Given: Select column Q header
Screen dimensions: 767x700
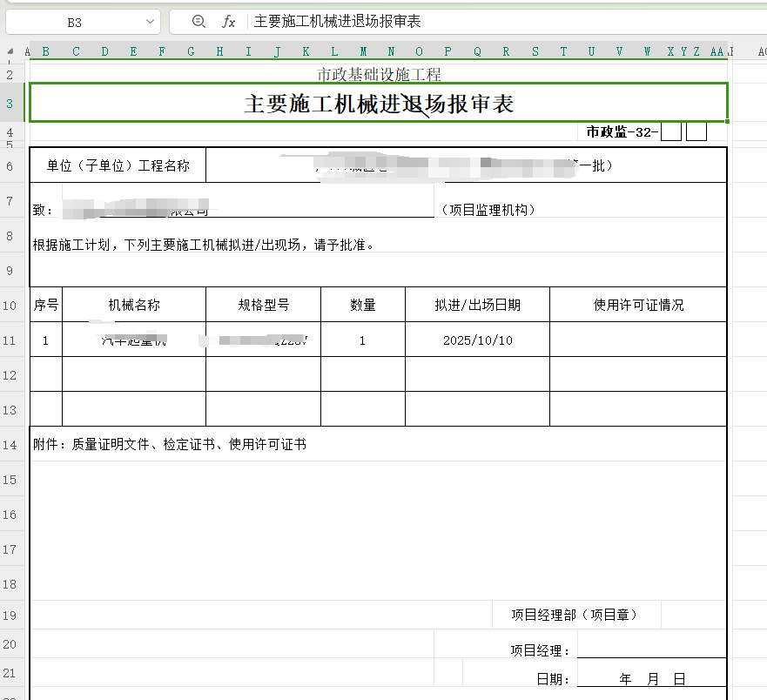Looking at the screenshot, I should [477, 52].
